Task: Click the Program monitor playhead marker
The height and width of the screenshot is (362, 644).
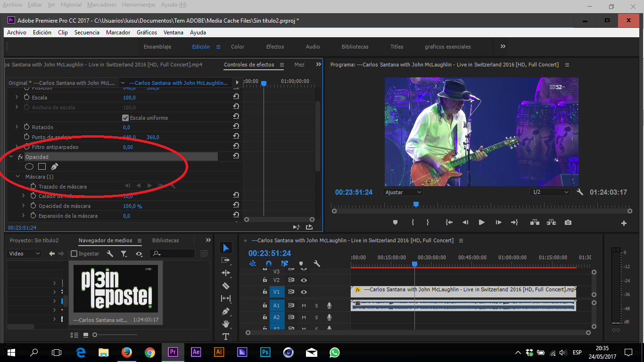Action: click(416, 204)
